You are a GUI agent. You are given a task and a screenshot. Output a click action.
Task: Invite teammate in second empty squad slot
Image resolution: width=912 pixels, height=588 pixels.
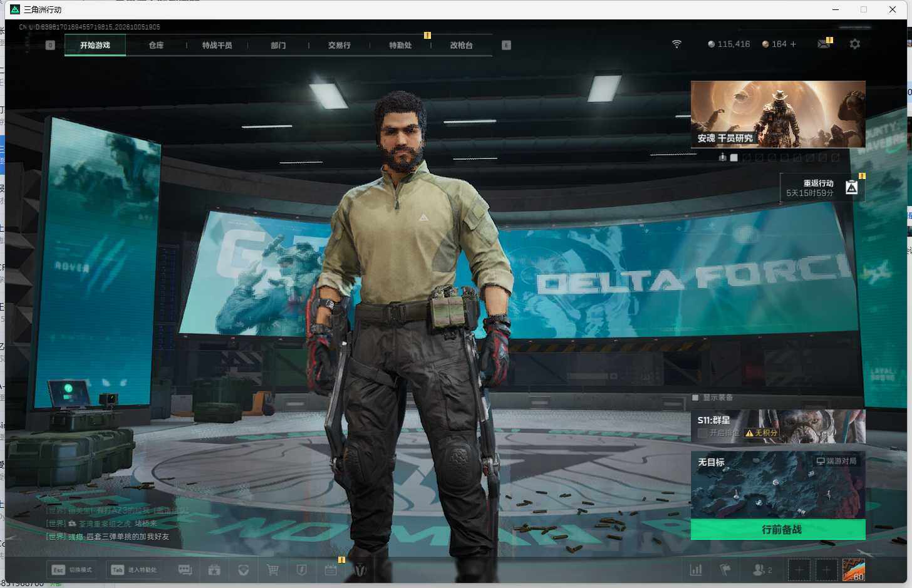[x=826, y=570]
